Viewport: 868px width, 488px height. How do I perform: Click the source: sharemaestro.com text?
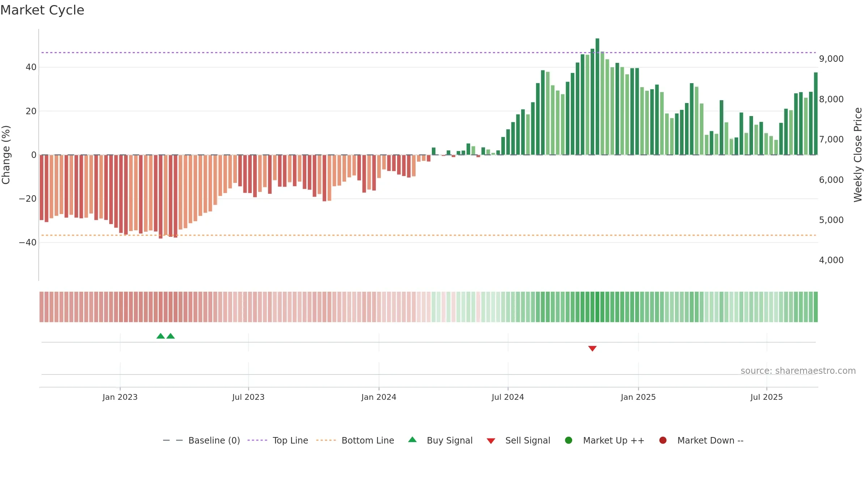(798, 371)
